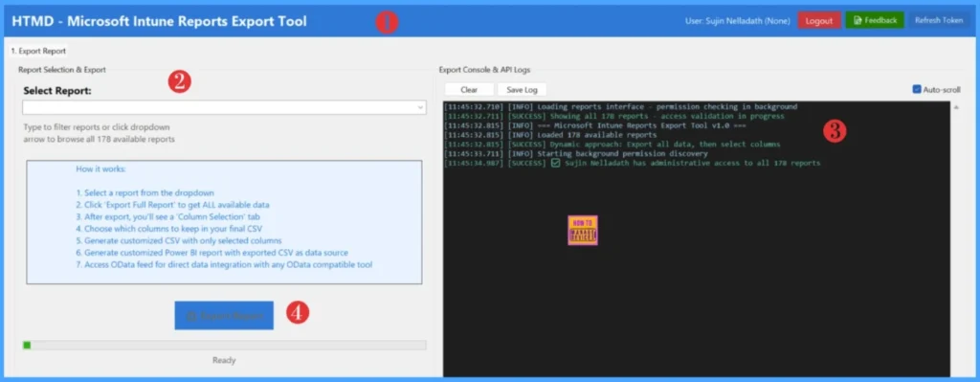This screenshot has width=980, height=382.
Task: Click the Export Report button's icon
Action: (191, 316)
